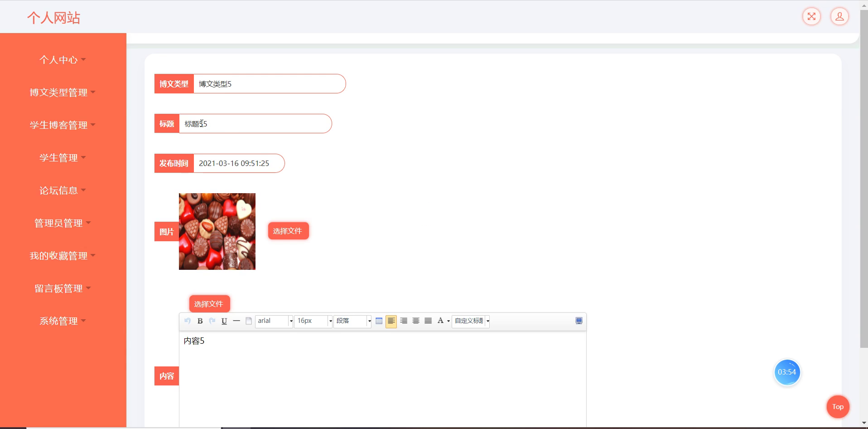Click the 标题 input field
This screenshot has width=868, height=429.
[x=256, y=124]
